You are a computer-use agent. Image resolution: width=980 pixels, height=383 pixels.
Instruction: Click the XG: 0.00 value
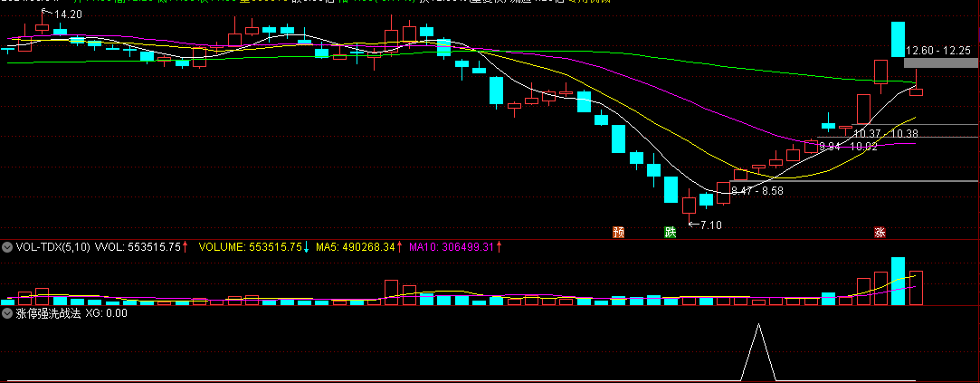click(x=106, y=313)
